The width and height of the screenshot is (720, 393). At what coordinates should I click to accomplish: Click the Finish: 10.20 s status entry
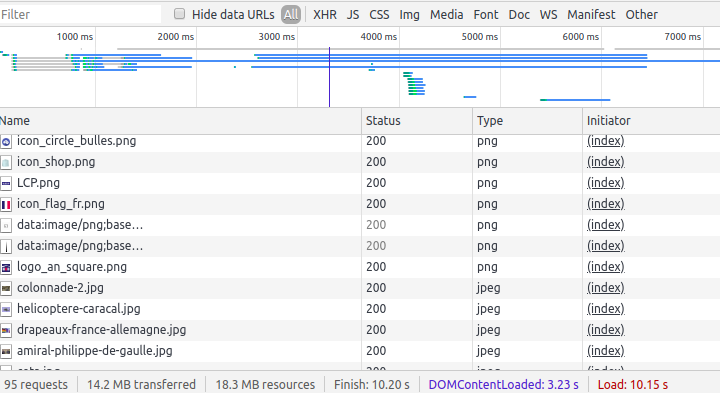[x=371, y=384]
